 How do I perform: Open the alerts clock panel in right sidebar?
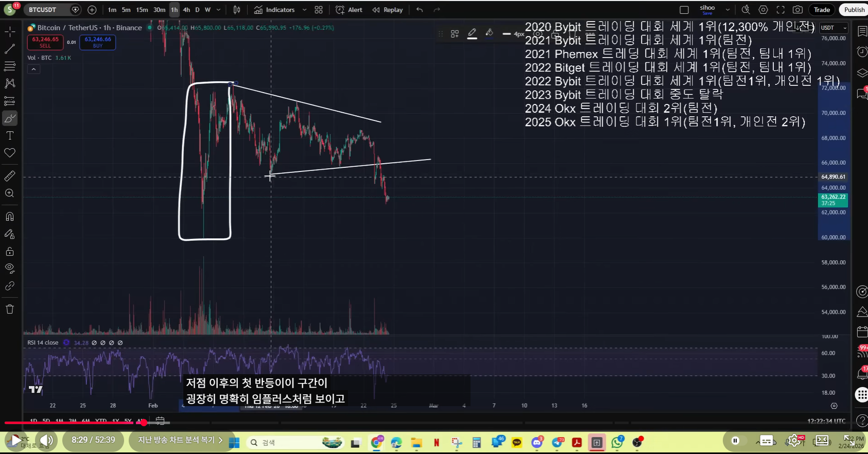point(862,51)
